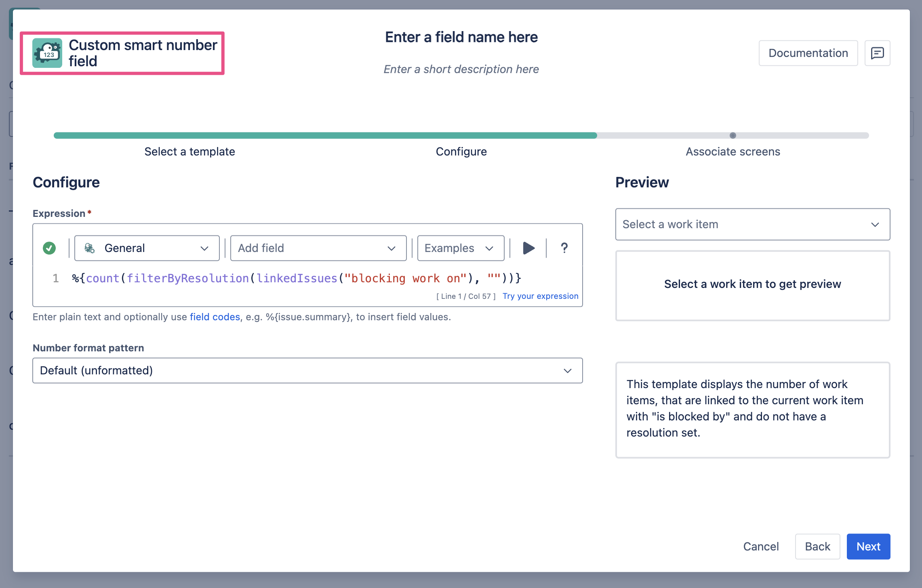Open the Documentation page
Screen dimensions: 922x588
808,53
